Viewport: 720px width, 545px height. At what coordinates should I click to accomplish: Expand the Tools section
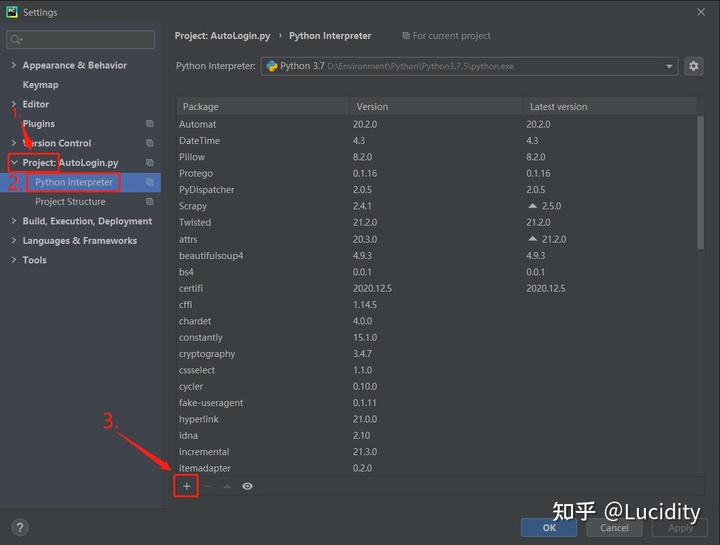(x=13, y=260)
